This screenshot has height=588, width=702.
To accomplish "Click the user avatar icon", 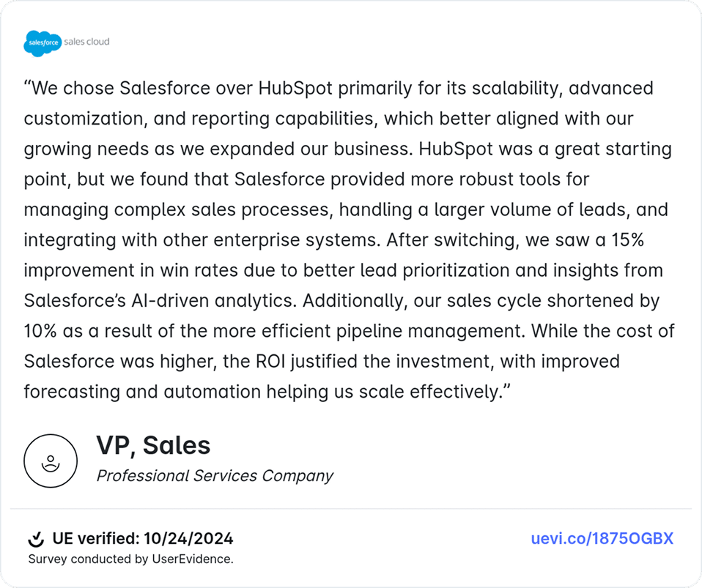I will tap(51, 461).
